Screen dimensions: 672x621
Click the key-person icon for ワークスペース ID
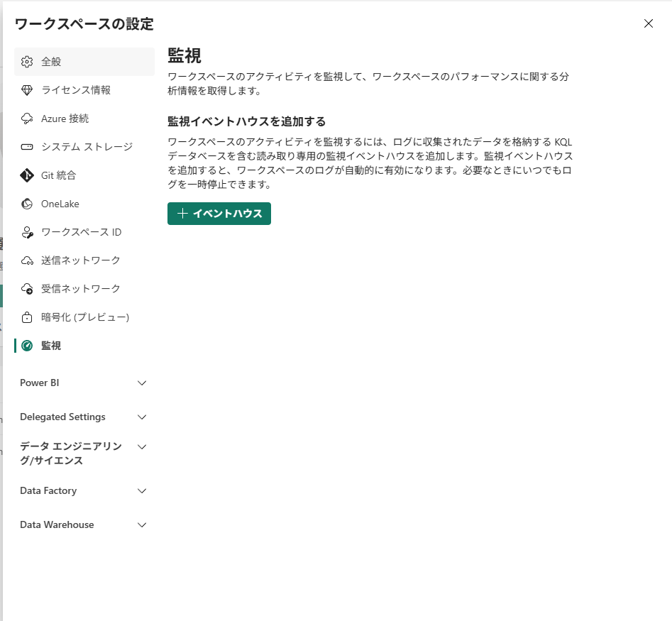[x=27, y=232]
